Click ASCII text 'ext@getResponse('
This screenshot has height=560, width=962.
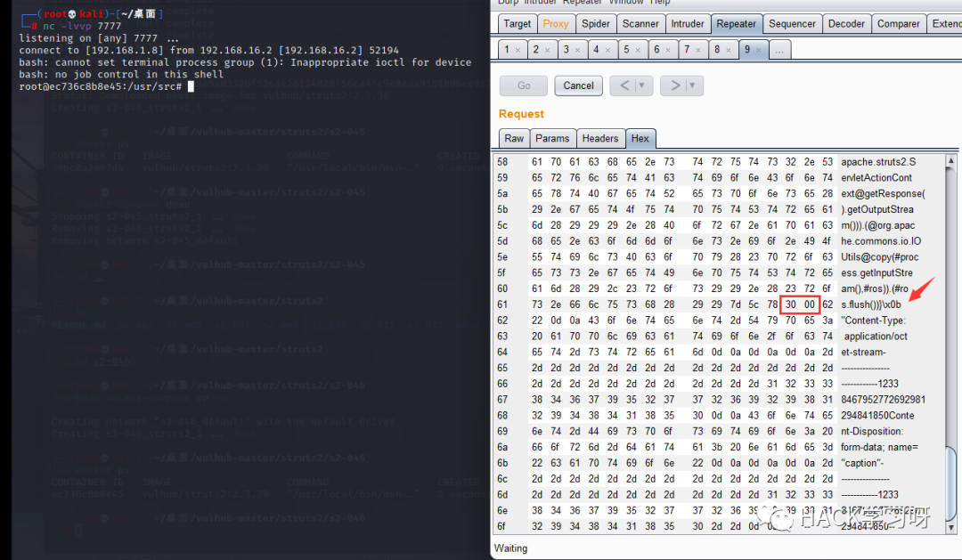[x=883, y=194]
